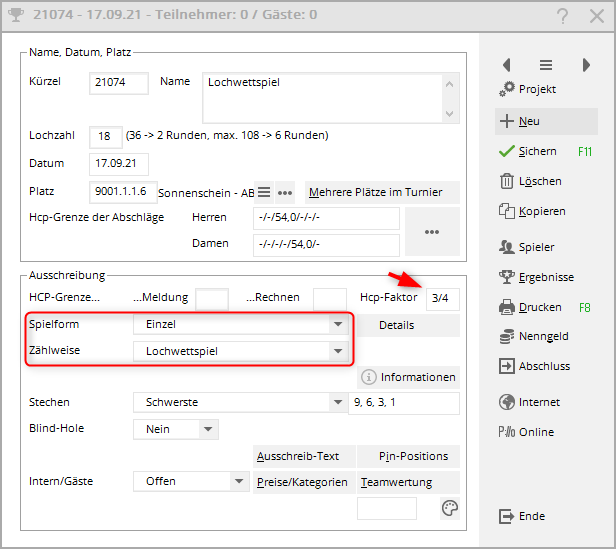Click the Hcp-Faktor input field

point(442,299)
